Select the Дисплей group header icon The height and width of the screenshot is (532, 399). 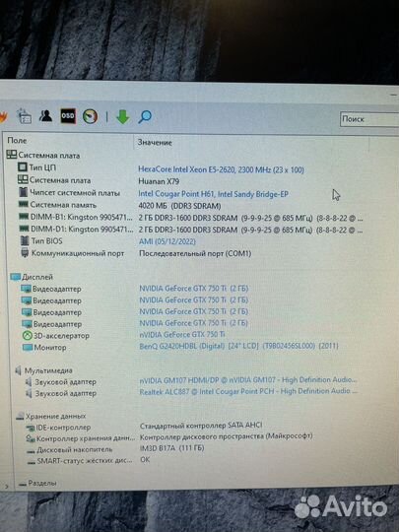click(x=15, y=277)
